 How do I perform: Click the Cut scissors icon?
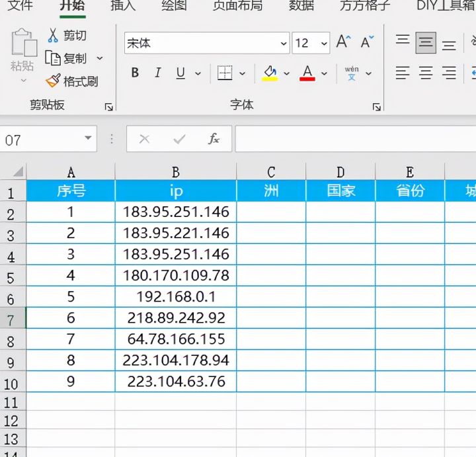click(x=53, y=35)
